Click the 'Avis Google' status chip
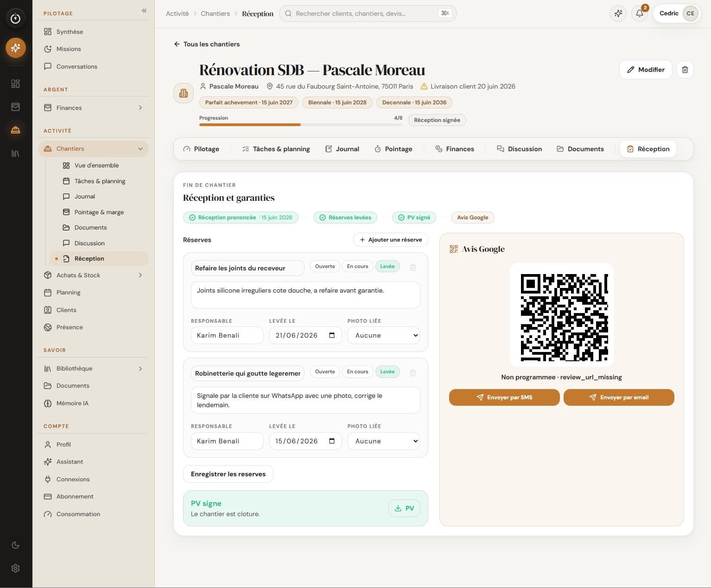Viewport: 711px width, 588px height. [473, 217]
